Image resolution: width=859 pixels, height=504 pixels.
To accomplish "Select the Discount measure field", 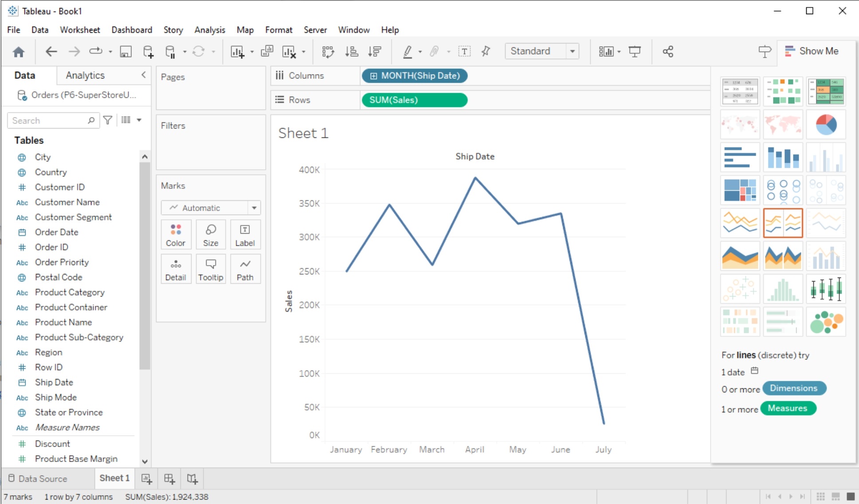I will click(52, 444).
